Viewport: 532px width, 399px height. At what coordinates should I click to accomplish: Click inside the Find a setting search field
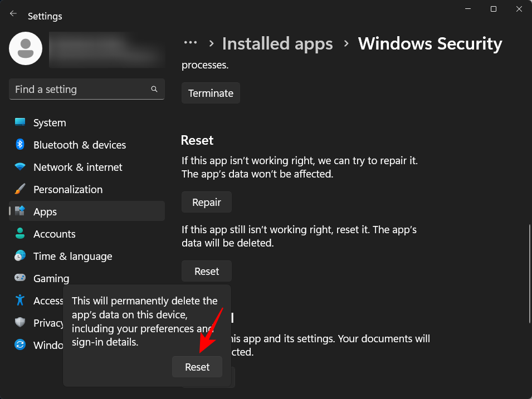click(86, 89)
